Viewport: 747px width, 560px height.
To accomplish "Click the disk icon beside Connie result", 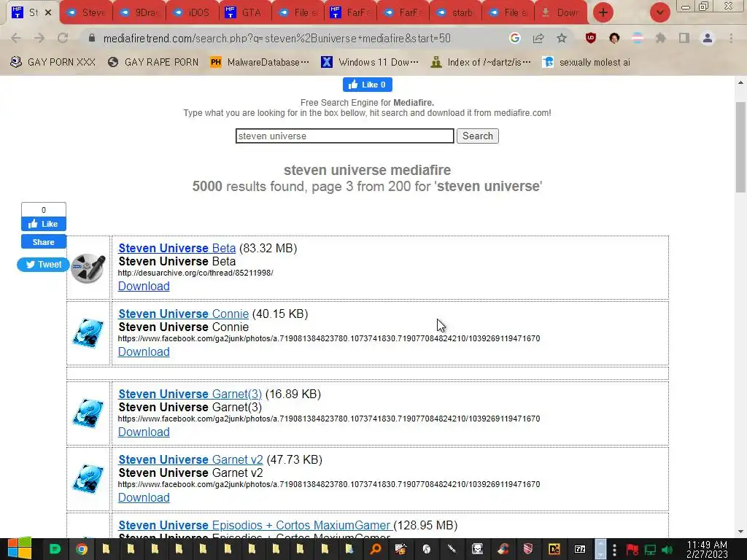I will pos(88,333).
